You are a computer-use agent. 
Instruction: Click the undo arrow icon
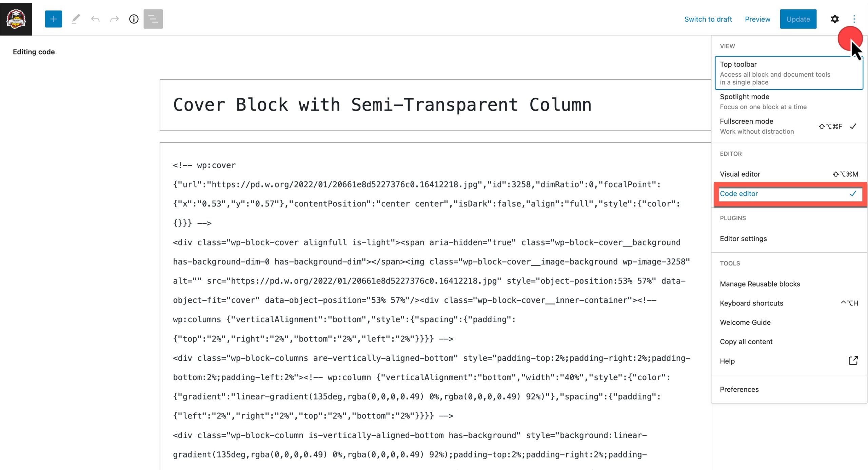click(96, 19)
